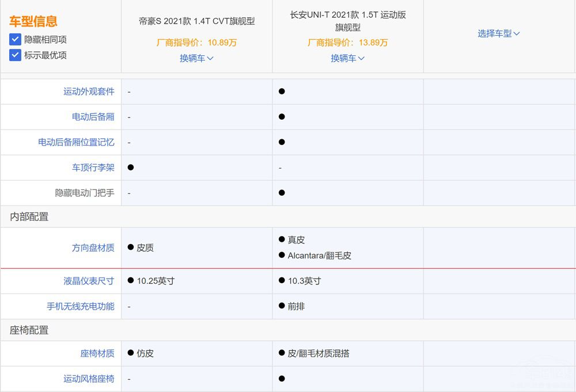Click the 帝豪S 2021款 model name
576x392 pixels.
(197, 21)
